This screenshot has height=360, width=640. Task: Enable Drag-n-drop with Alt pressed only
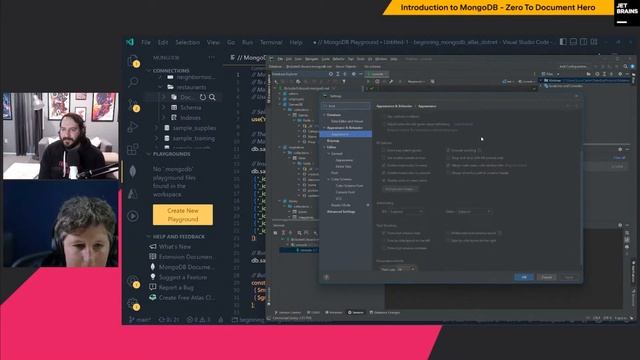pyautogui.click(x=448, y=158)
